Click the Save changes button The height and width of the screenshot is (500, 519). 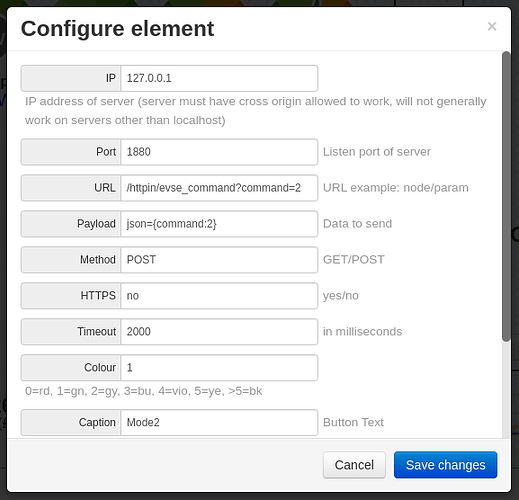(x=445, y=465)
